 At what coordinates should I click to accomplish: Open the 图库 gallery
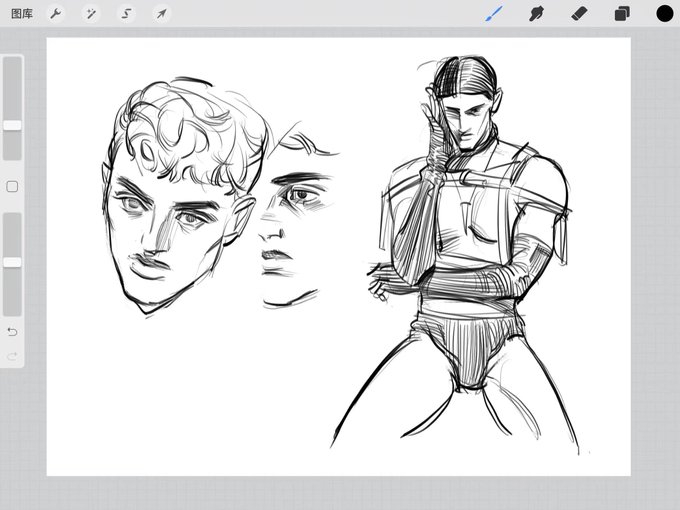tap(22, 14)
